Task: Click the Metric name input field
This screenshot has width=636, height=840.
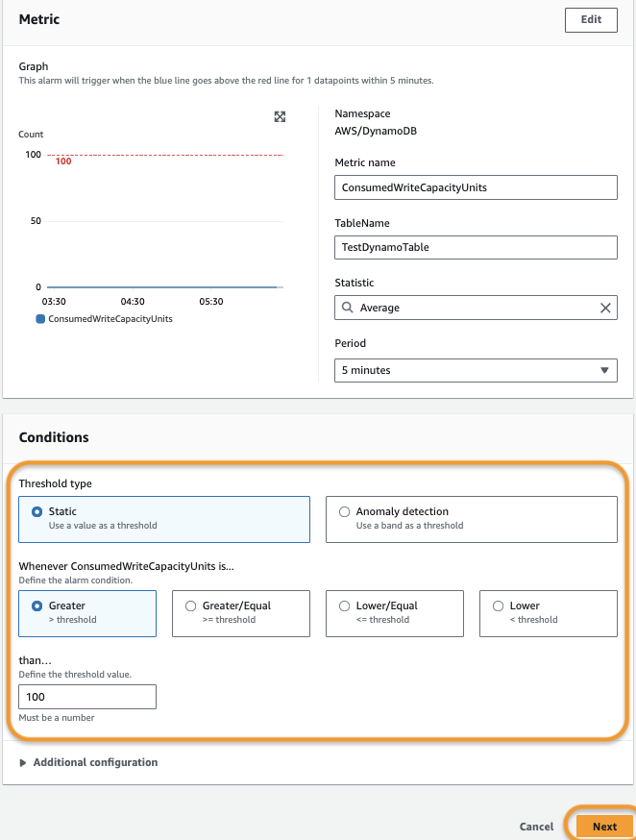Action: [x=476, y=187]
